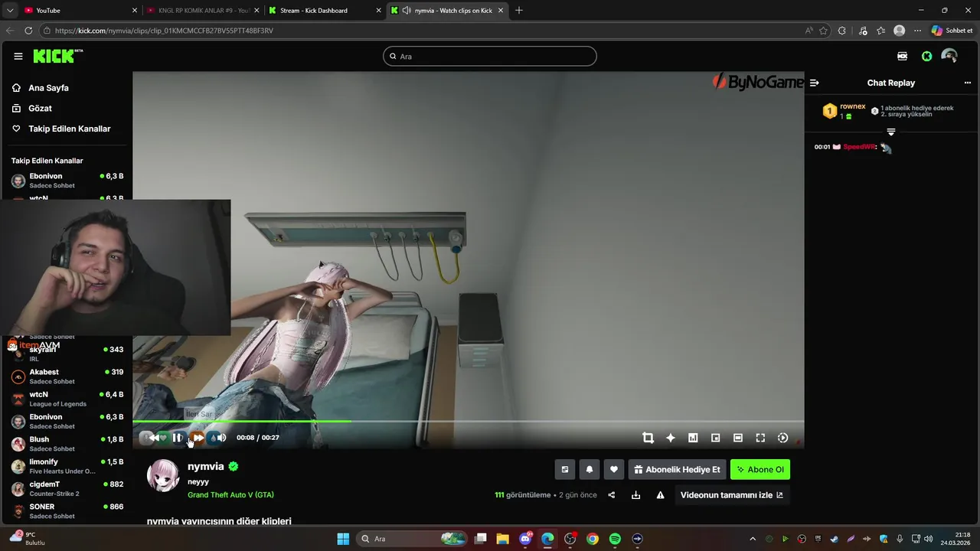This screenshot has width=980, height=551.
Task: Click rownex on the gift leaderboard
Action: pos(852,106)
